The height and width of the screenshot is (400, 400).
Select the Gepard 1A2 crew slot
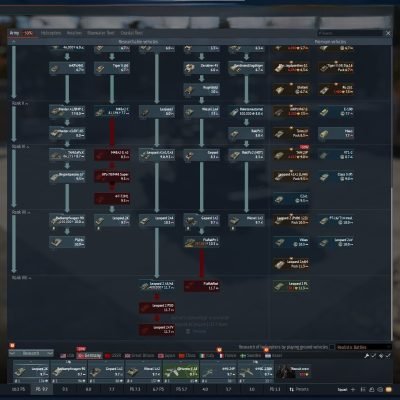pyautogui.click(x=106, y=372)
